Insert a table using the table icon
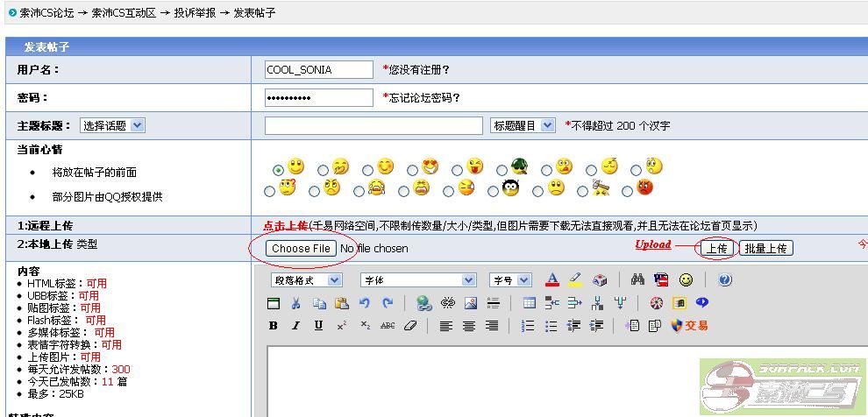Screen dimensions: 868x417 [529, 303]
